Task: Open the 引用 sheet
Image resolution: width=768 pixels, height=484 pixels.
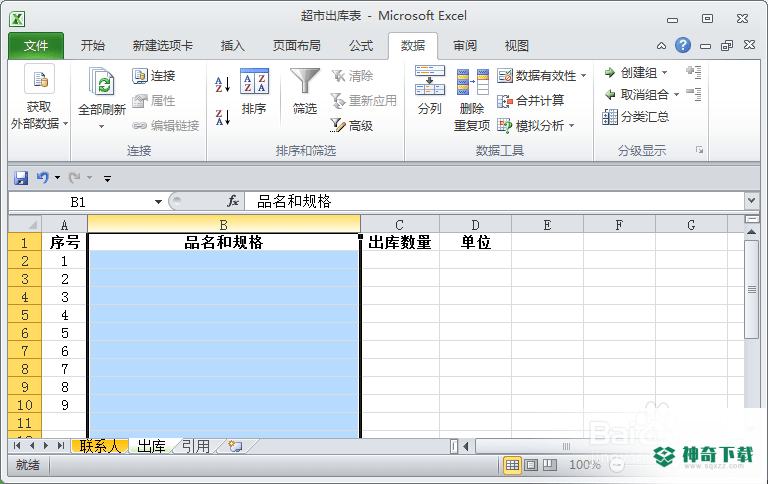Action: click(196, 446)
